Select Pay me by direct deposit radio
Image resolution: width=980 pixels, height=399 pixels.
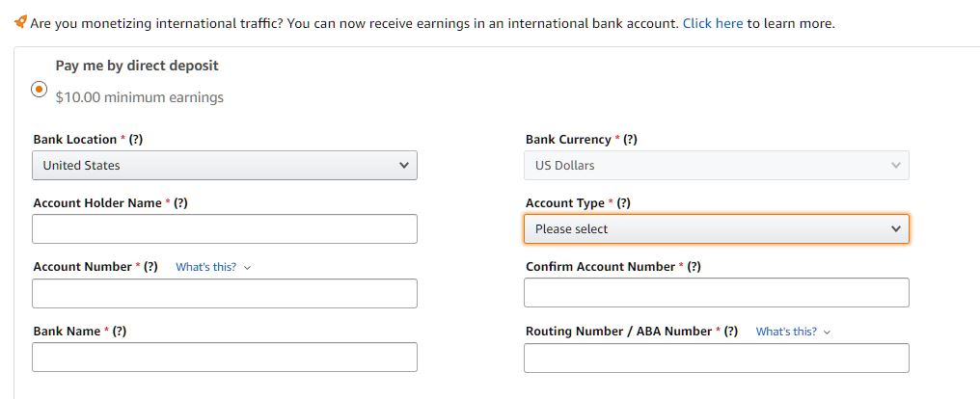39,89
